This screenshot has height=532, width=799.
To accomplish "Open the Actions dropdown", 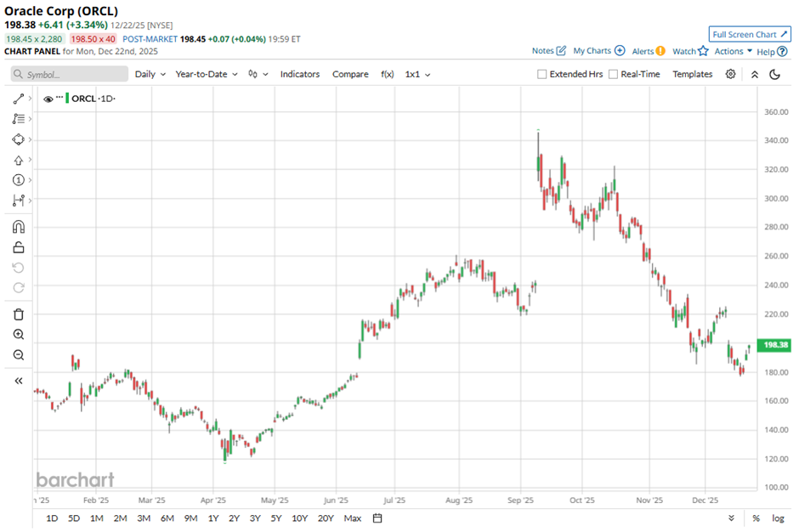I will (733, 51).
